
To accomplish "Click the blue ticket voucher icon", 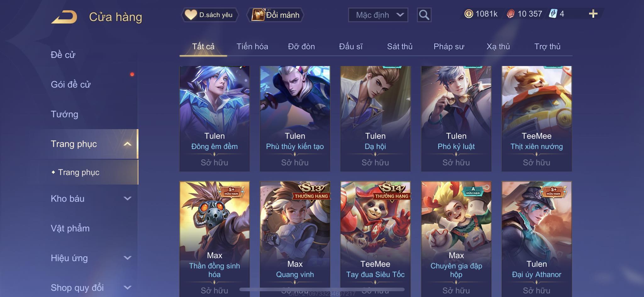I will pyautogui.click(x=553, y=14).
